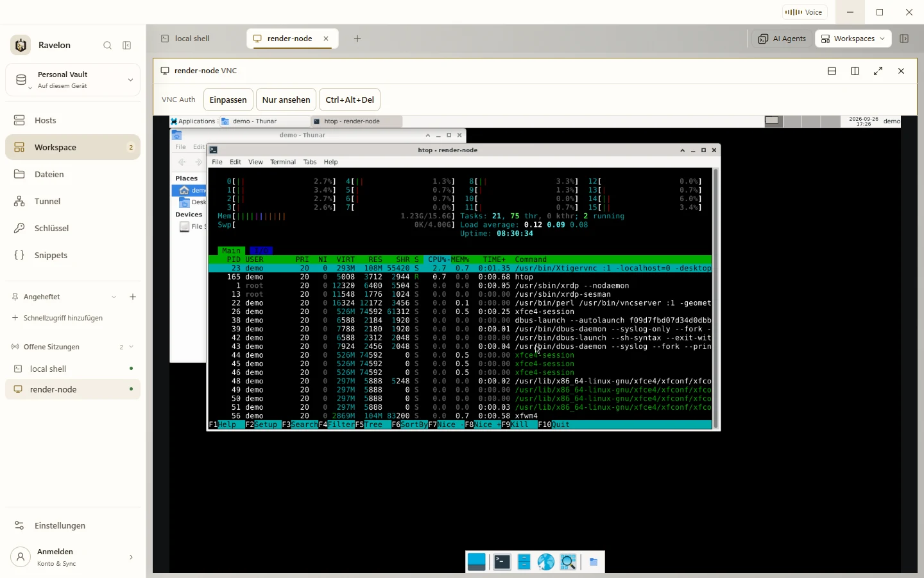This screenshot has height=578, width=924.
Task: Select local shell open session
Action: 73,369
